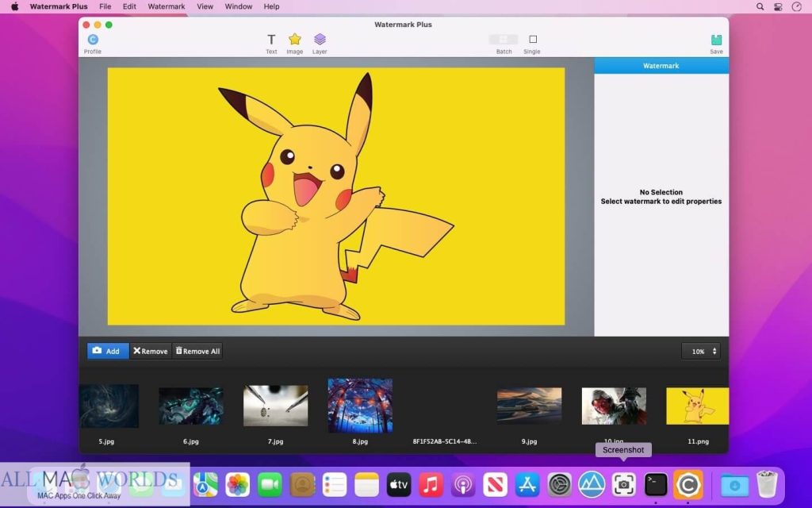Click the Remove button

[150, 351]
